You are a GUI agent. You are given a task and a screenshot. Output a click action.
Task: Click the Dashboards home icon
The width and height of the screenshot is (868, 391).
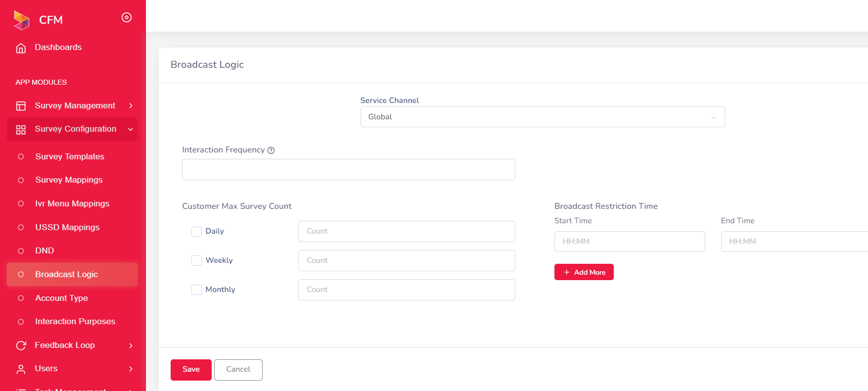21,48
